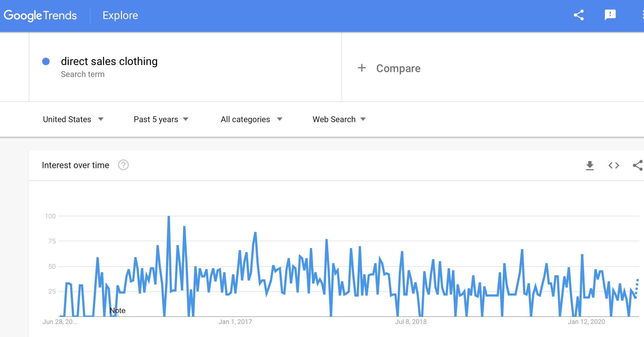Viewport: 644px width, 337px height.
Task: Click the Jan 1, 2017 axis label
Action: [x=235, y=322]
